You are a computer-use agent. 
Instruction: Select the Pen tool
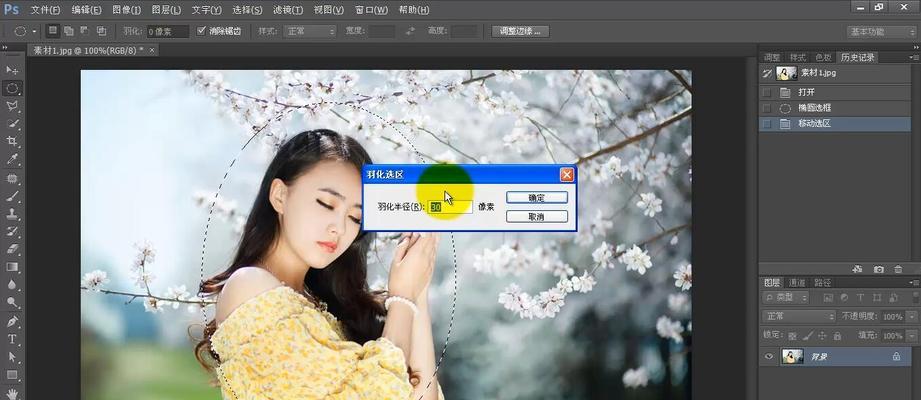12,321
